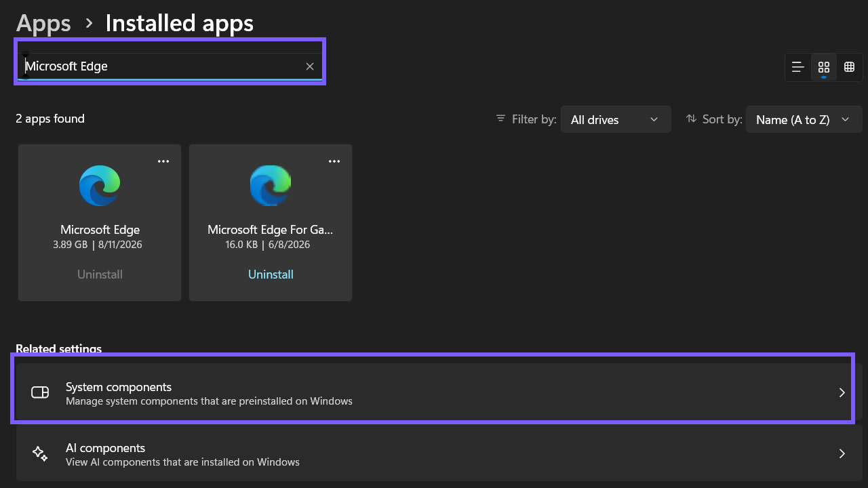Click the greyed Uninstall under Microsoft Edge
Viewport: 868px width, 488px height.
(100, 274)
